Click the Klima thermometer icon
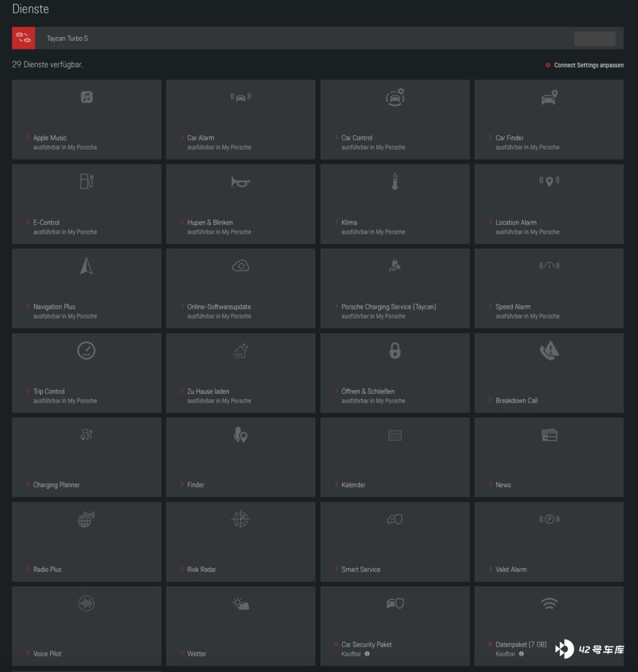Screen dimensions: 638x672 395,181
